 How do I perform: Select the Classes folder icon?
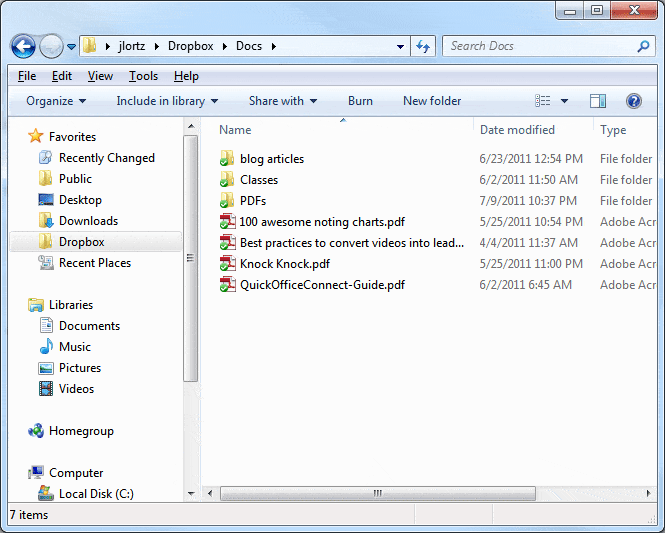tap(227, 179)
